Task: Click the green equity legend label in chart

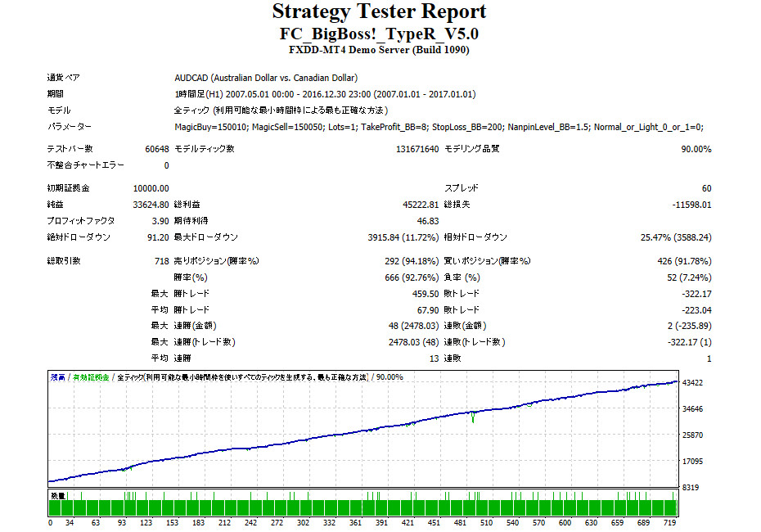Action: tap(91, 377)
